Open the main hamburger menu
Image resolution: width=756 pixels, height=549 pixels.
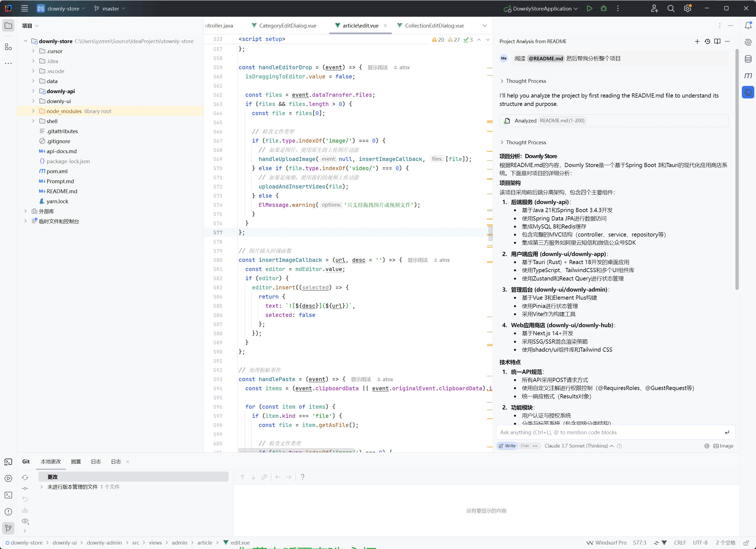click(x=24, y=8)
